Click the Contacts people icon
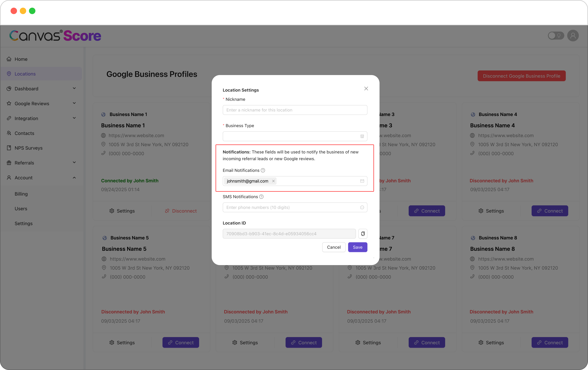The image size is (588, 370). pos(9,133)
